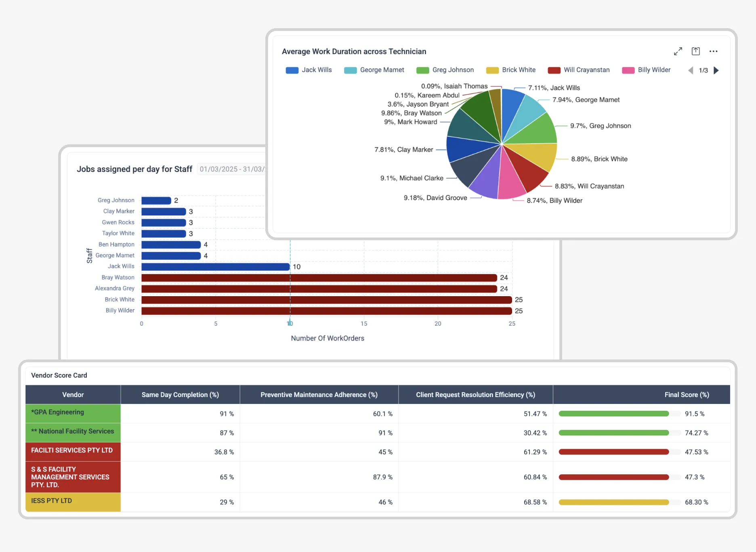Go to previous legend page arrow

(x=691, y=70)
